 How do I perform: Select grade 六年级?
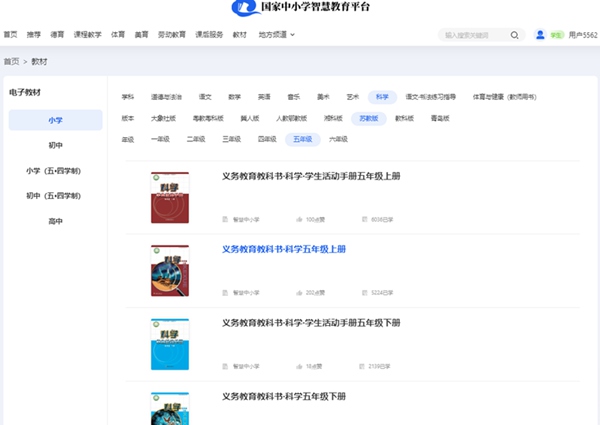pos(338,139)
